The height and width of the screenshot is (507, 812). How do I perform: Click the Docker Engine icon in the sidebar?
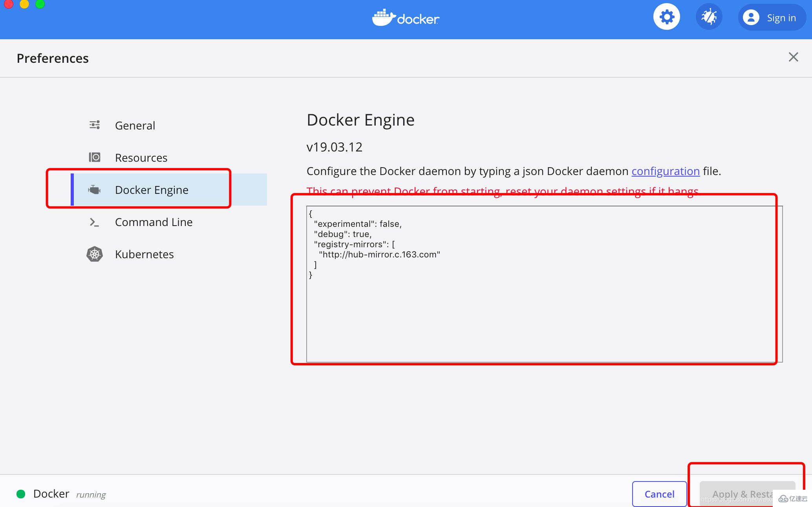point(94,190)
